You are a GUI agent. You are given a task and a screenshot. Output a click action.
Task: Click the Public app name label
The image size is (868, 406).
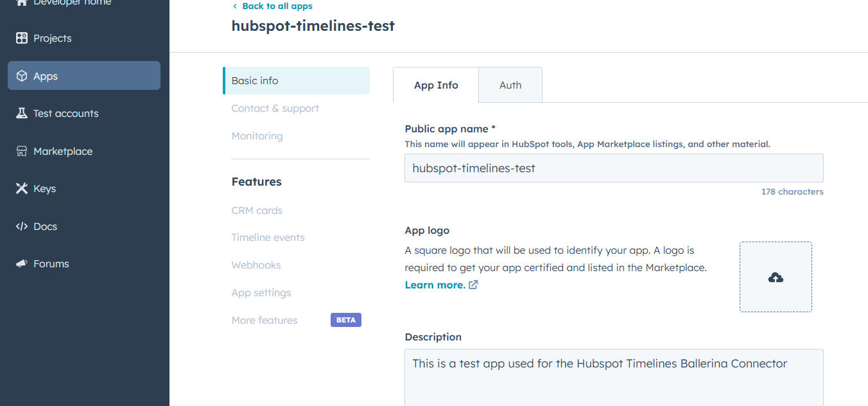tap(450, 128)
